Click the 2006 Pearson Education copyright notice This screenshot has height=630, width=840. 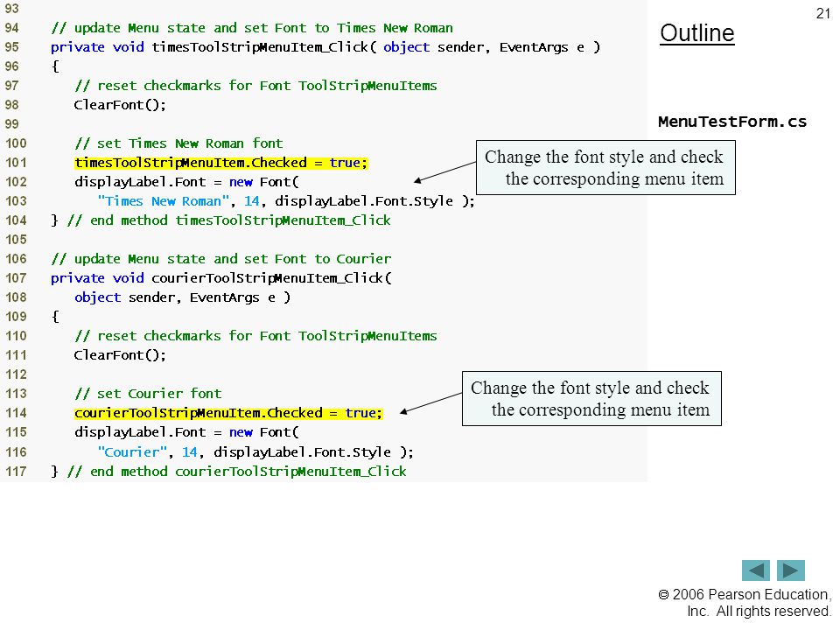745,603
